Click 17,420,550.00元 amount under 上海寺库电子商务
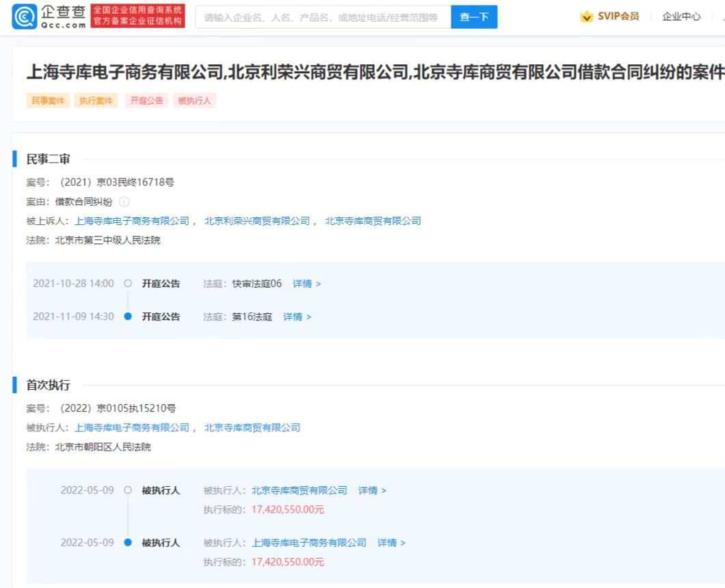This screenshot has width=725, height=588. tap(287, 562)
